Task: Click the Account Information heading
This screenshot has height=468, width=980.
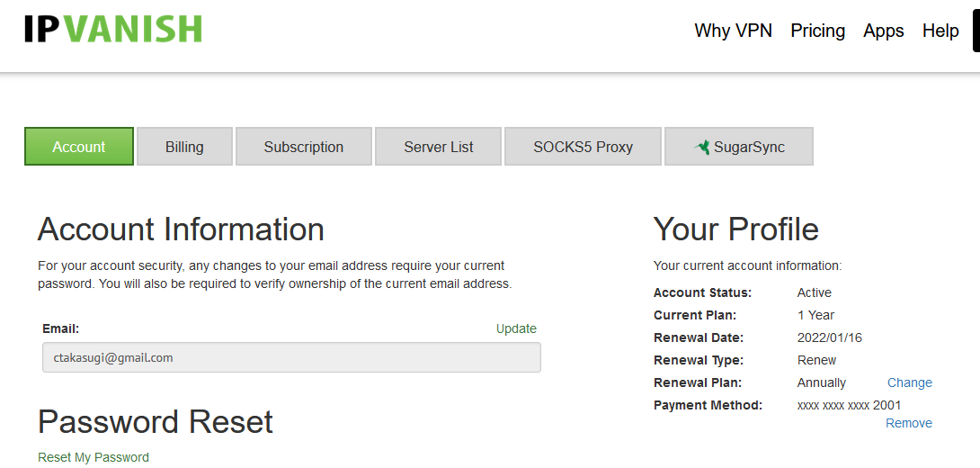Action: pos(181,229)
